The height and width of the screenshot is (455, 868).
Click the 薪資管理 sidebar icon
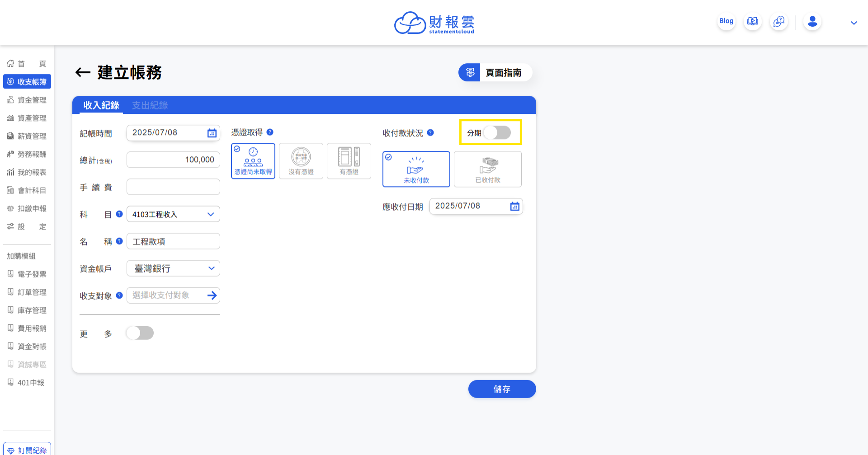pyautogui.click(x=10, y=136)
